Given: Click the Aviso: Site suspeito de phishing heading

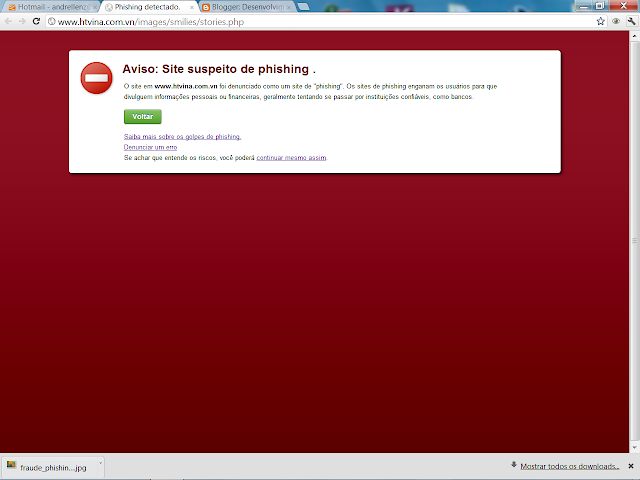Looking at the screenshot, I should click(219, 69).
